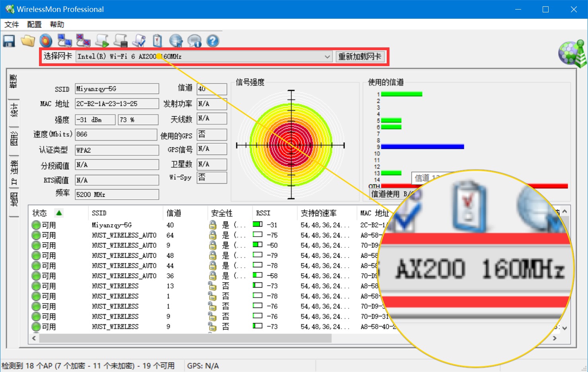Sort the list by 信道 column header
Screen dimensions: 588x372
(x=174, y=213)
